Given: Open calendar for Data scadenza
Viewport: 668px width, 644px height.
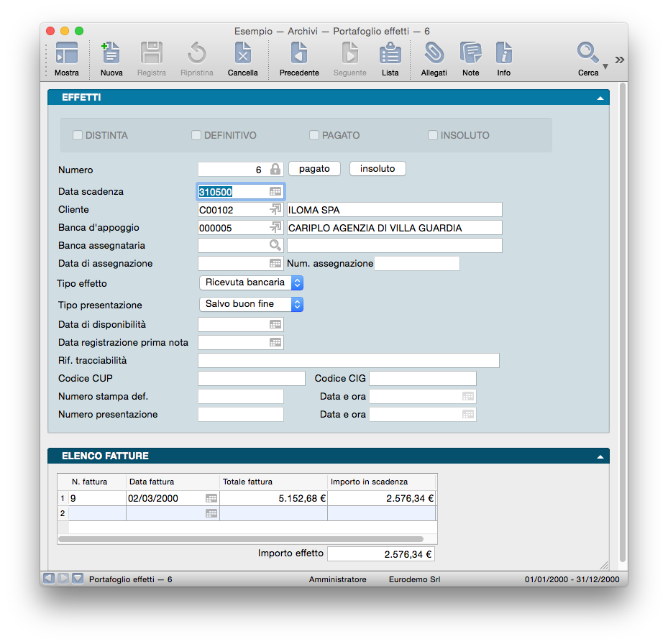Looking at the screenshot, I should coord(275,192).
